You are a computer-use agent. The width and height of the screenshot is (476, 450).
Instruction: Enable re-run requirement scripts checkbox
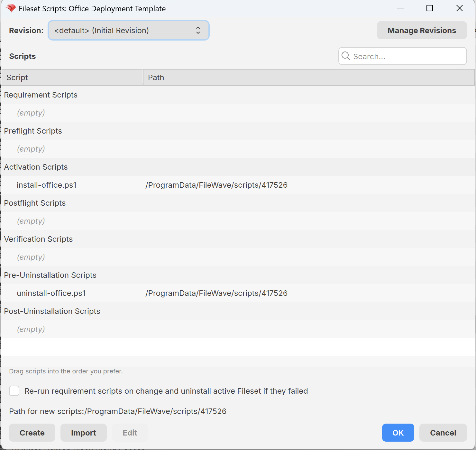click(14, 391)
